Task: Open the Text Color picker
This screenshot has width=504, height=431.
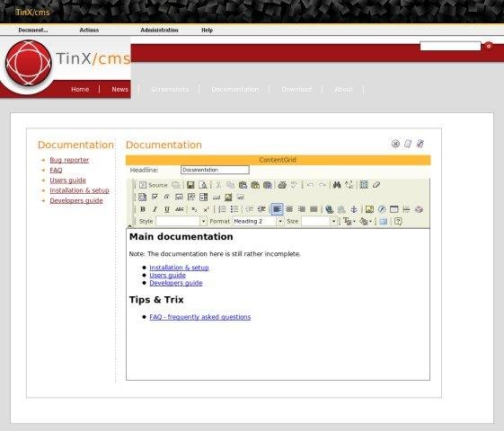Action: coord(349,221)
